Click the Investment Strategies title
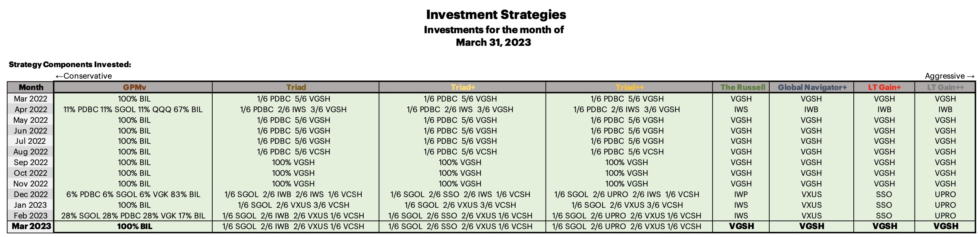Image resolution: width=980 pixels, height=237 pixels. pyautogui.click(x=496, y=15)
